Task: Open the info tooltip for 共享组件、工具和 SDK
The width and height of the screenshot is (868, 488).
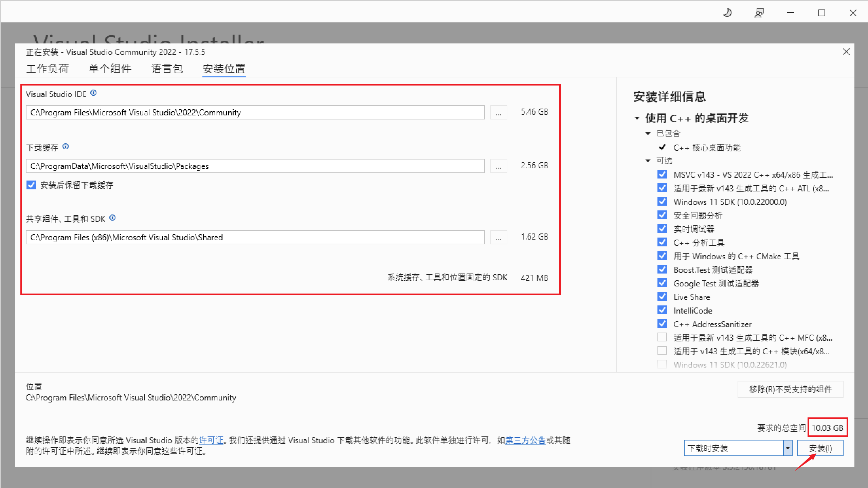Action: pos(112,218)
